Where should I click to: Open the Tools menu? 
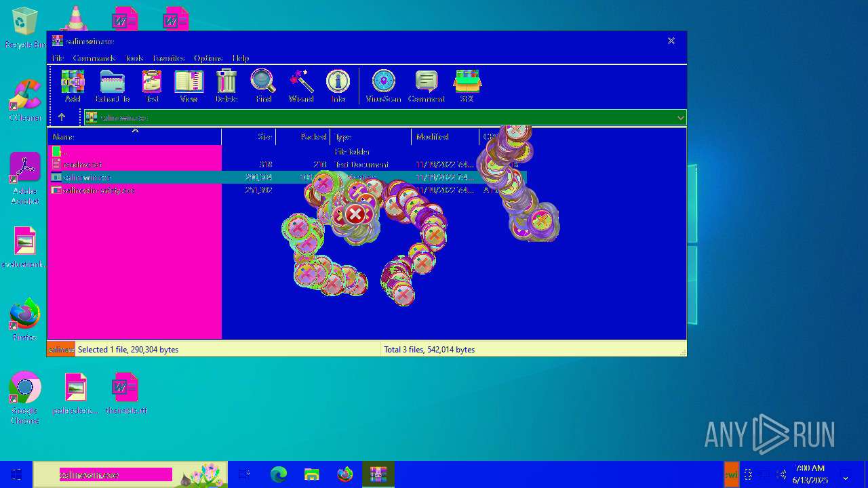pyautogui.click(x=134, y=58)
